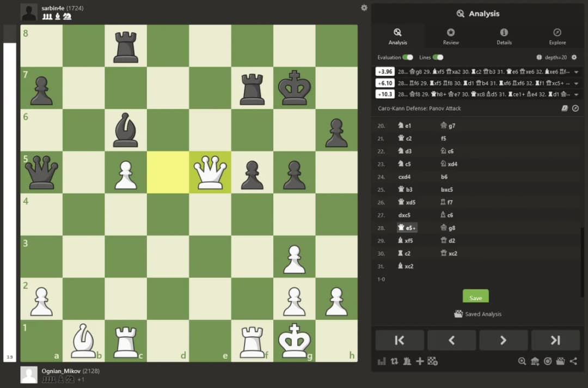Click the plus icon in bottom toolbar
Image resolution: width=588 pixels, height=388 pixels.
[420, 361]
